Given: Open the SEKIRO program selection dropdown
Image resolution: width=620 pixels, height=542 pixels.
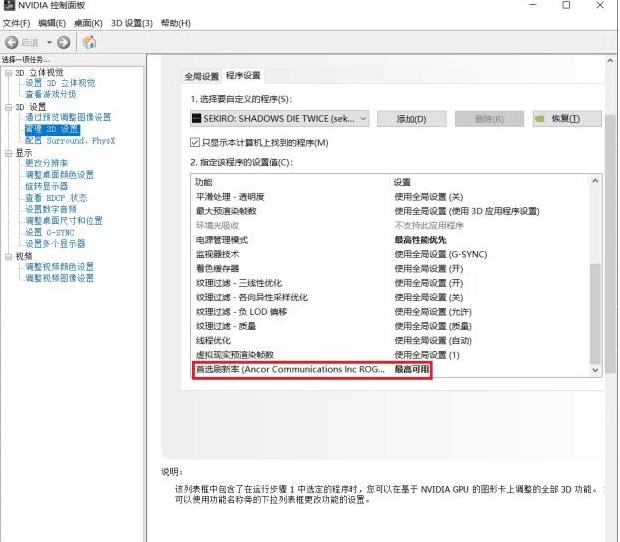Looking at the screenshot, I should tap(280, 119).
